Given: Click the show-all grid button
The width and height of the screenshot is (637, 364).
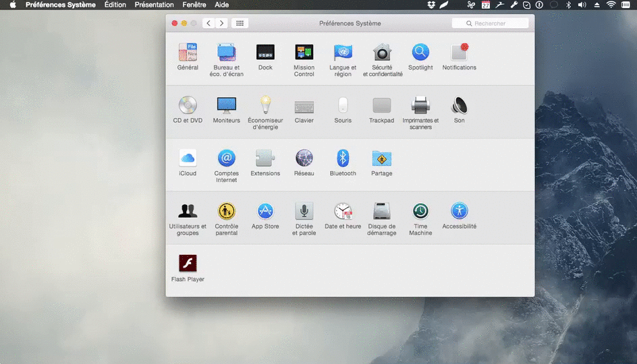Looking at the screenshot, I should point(240,23).
